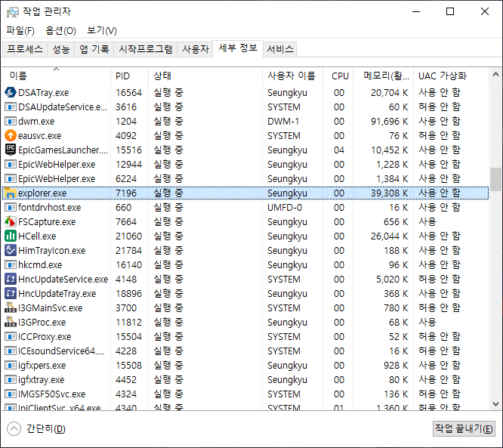Switch to the 서비스 tab
Screen dimensions: 503x448
(x=280, y=49)
